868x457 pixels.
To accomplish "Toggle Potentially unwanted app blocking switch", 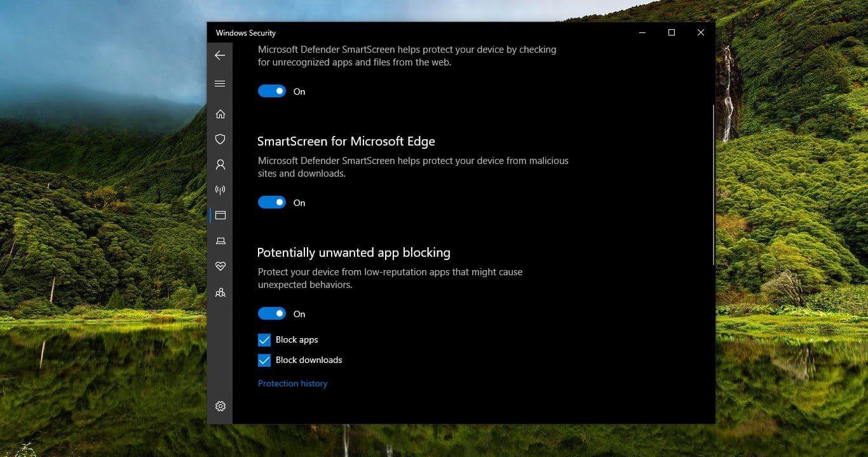I will [272, 314].
